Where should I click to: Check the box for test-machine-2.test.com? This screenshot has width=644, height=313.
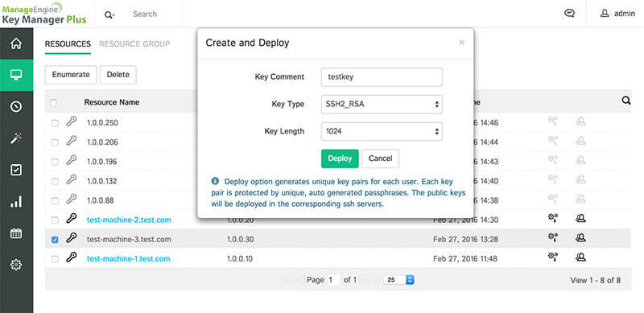pos(55,220)
